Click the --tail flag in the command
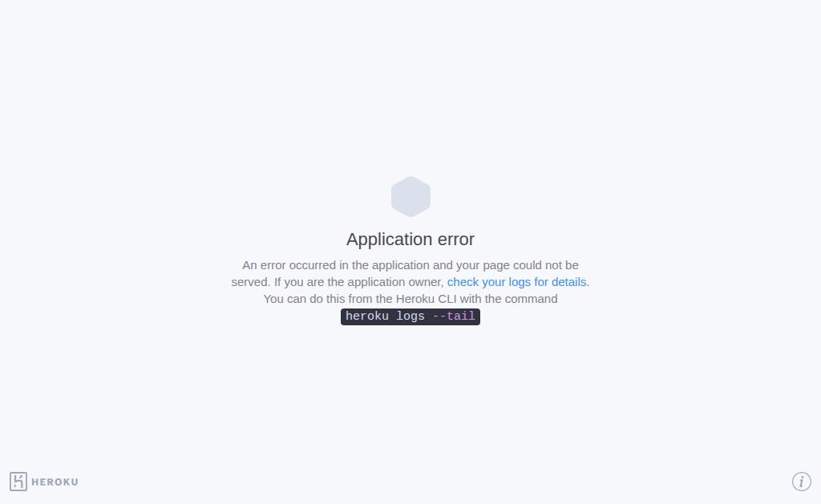Screen dimensions: 821x504 tap(454, 317)
